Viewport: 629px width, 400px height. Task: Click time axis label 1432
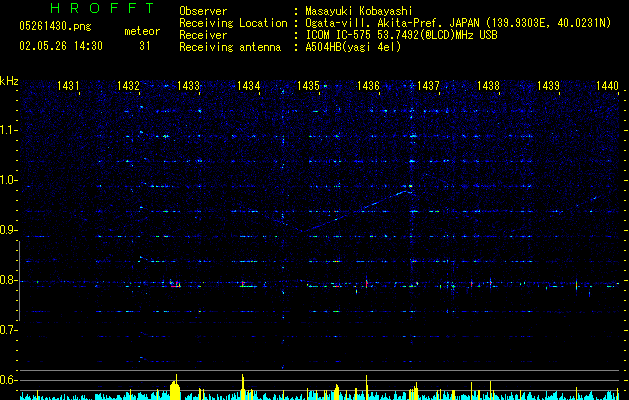coord(128,85)
